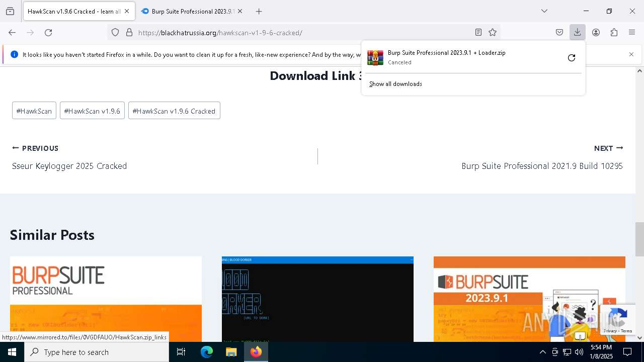The width and height of the screenshot is (644, 362).
Task: Go to next post Burp Suite Professional 2021.9
Action: (542, 166)
